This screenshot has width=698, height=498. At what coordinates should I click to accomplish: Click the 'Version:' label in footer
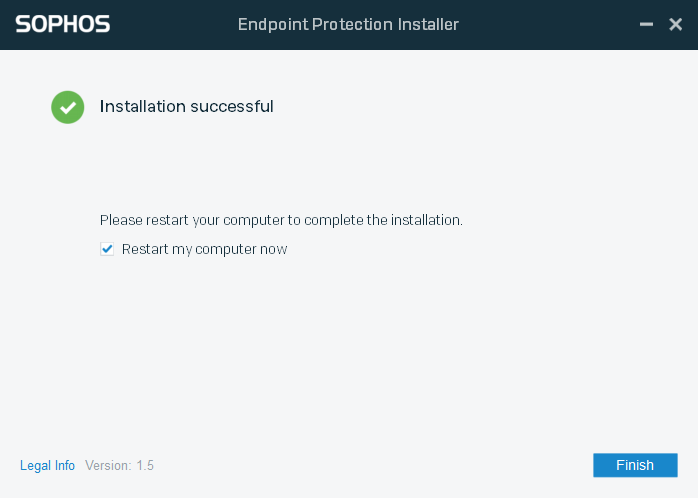click(x=108, y=465)
